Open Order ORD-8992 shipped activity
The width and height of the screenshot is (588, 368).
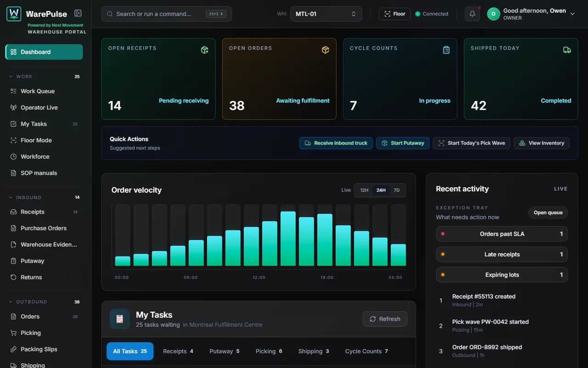502,351
